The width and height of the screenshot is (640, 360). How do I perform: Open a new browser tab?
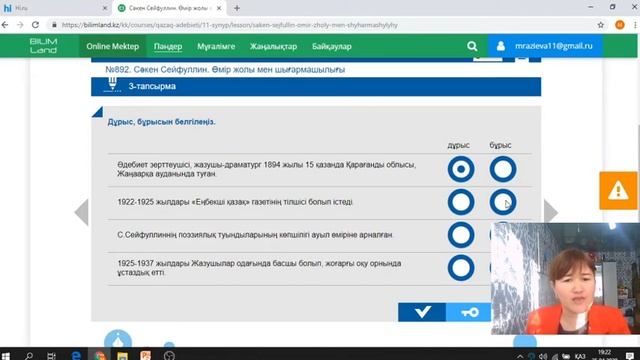click(237, 8)
